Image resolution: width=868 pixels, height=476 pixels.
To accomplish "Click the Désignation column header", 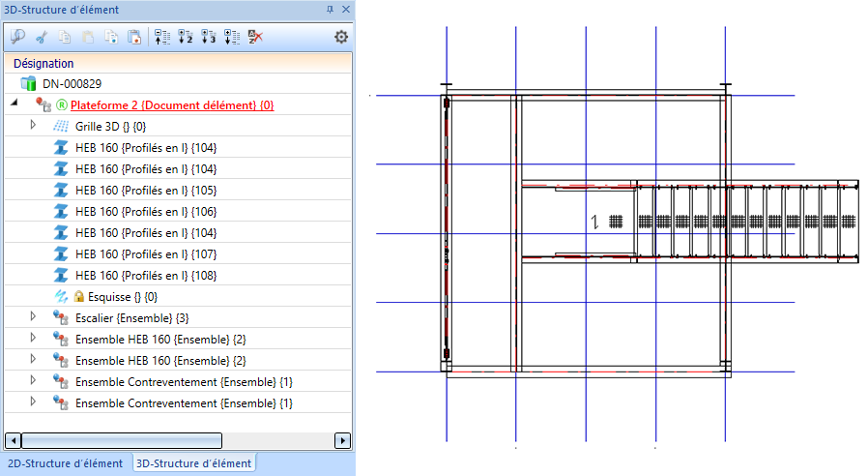I will click(x=43, y=63).
